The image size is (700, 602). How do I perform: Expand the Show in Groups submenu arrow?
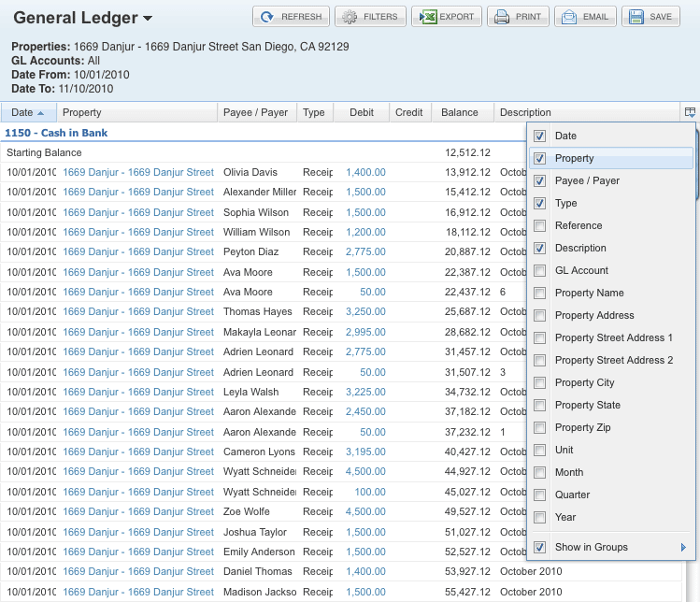pyautogui.click(x=683, y=548)
